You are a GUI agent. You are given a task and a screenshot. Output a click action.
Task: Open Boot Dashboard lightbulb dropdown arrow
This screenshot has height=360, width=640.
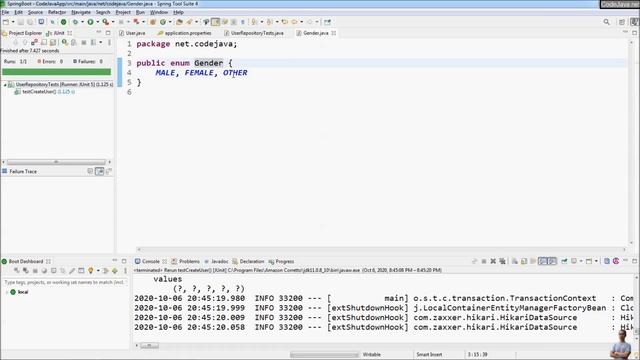(x=98, y=271)
